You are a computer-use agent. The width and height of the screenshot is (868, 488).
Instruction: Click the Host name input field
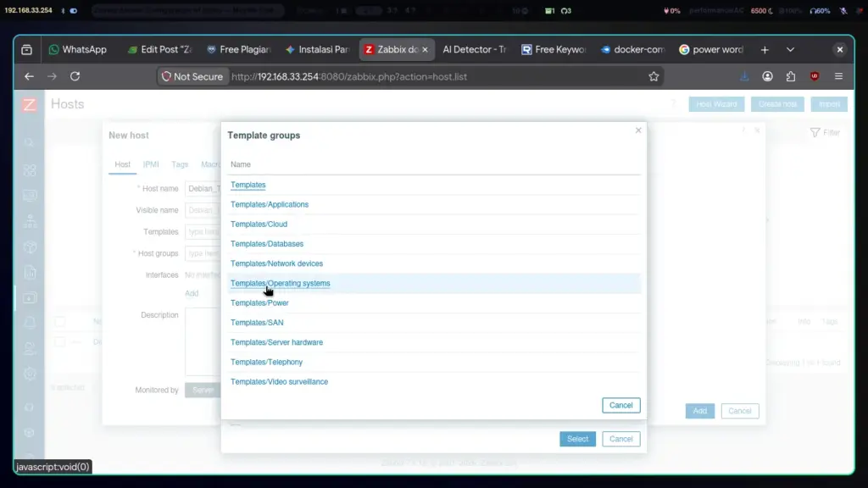[203, 189]
